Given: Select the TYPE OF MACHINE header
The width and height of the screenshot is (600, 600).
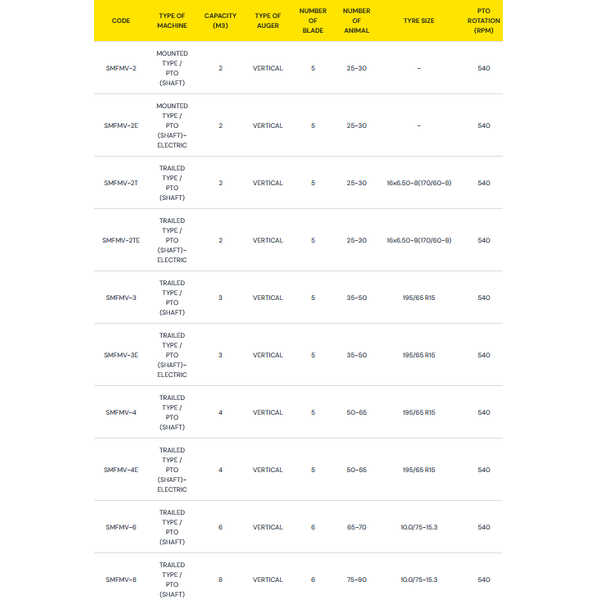Looking at the screenshot, I should tap(172, 21).
